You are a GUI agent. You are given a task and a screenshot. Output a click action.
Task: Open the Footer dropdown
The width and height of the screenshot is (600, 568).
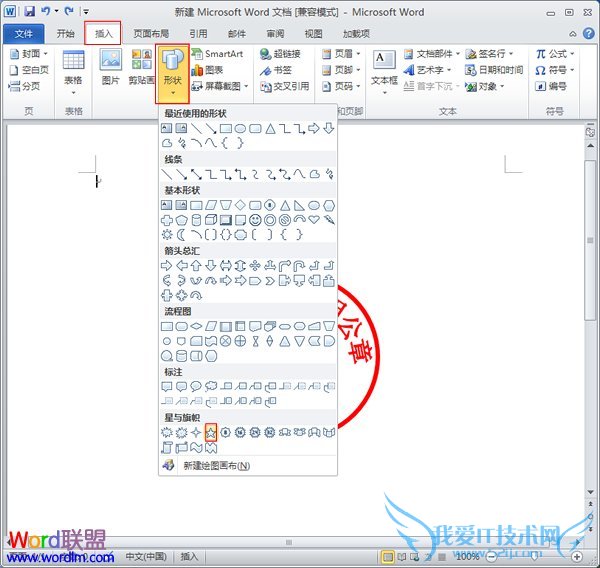tap(341, 70)
